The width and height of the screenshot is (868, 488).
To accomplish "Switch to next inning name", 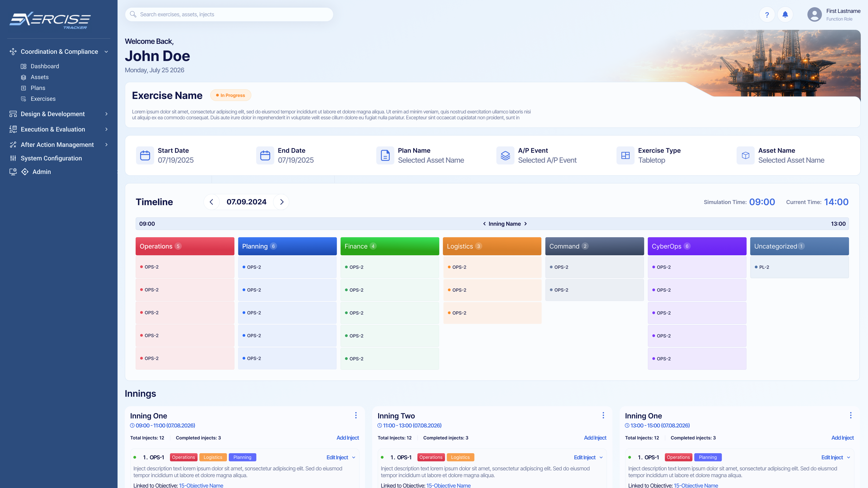I will click(525, 224).
